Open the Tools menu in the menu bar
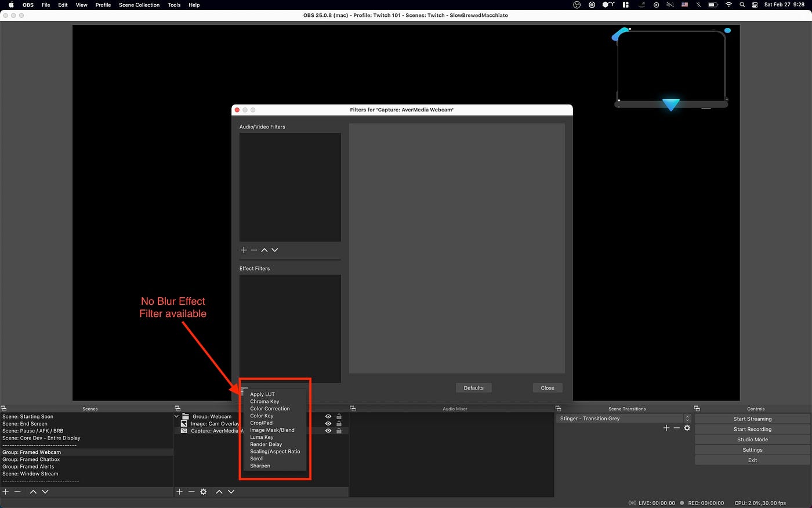 click(173, 5)
